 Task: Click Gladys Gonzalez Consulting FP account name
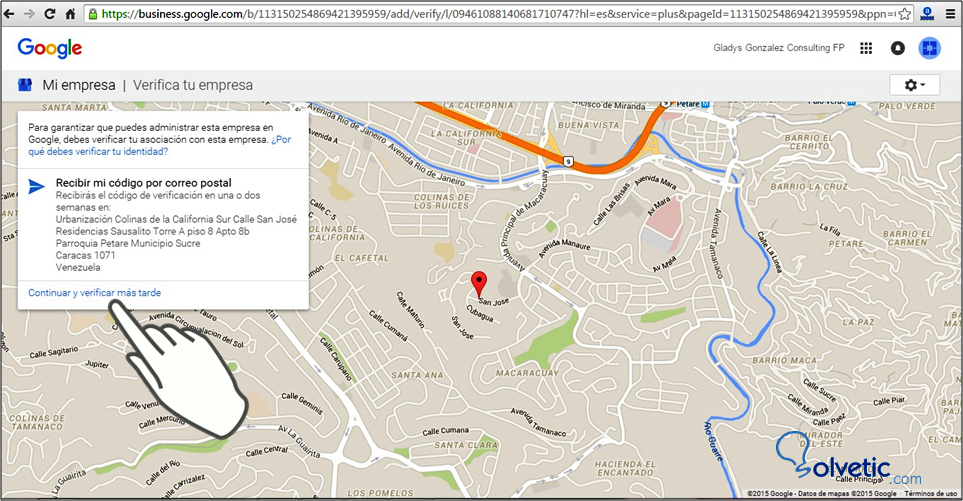779,47
